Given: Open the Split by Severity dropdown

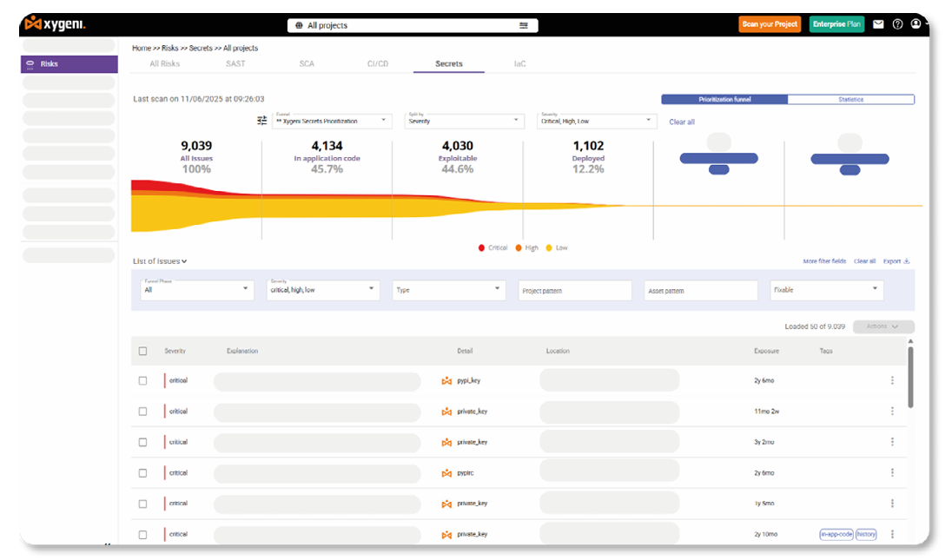Looking at the screenshot, I should [x=464, y=121].
